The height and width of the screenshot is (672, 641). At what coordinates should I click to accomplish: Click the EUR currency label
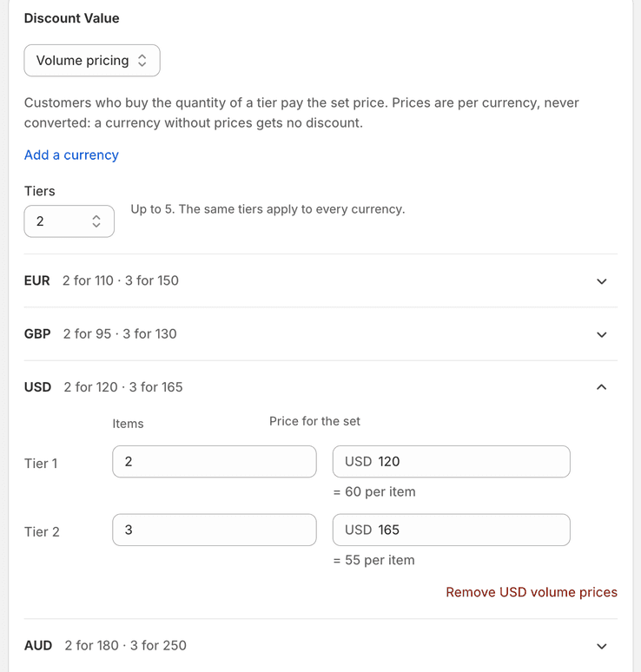36,280
